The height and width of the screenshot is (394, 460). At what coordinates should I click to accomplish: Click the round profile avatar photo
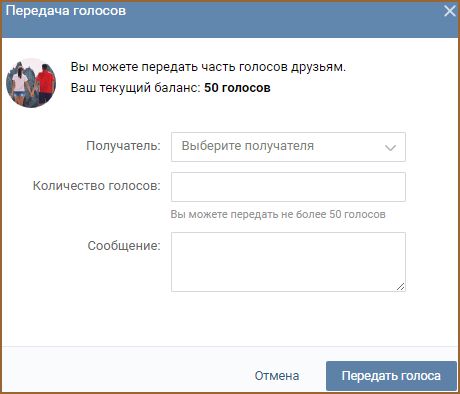click(x=31, y=83)
